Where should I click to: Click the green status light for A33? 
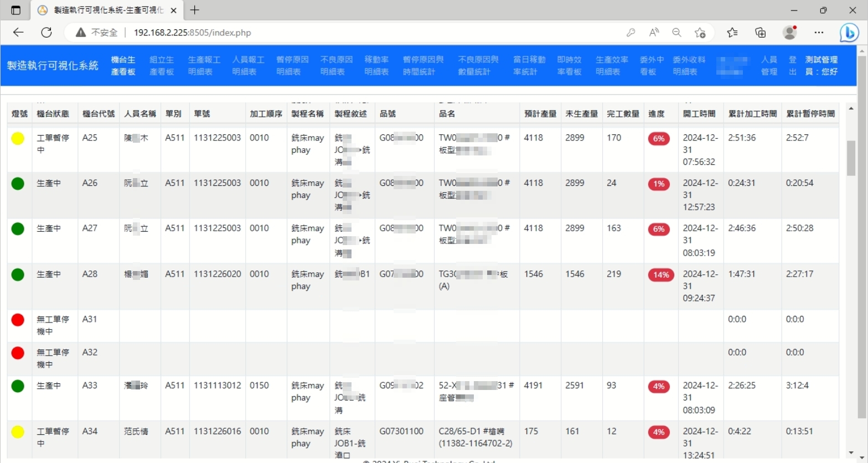(x=18, y=386)
